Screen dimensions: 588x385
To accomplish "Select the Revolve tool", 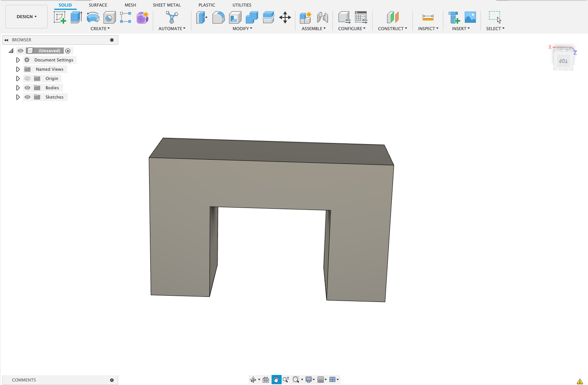I will click(x=93, y=17).
